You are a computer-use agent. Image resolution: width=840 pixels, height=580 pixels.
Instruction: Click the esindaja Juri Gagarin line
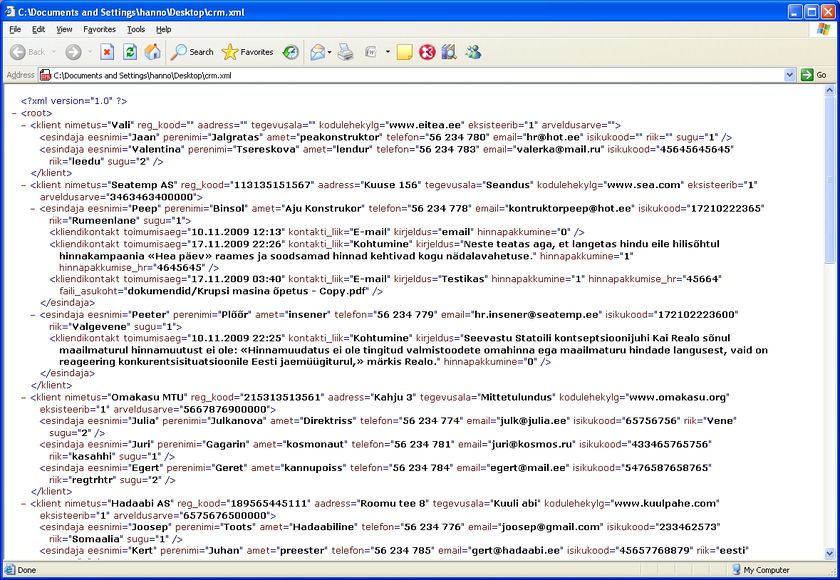pos(376,450)
